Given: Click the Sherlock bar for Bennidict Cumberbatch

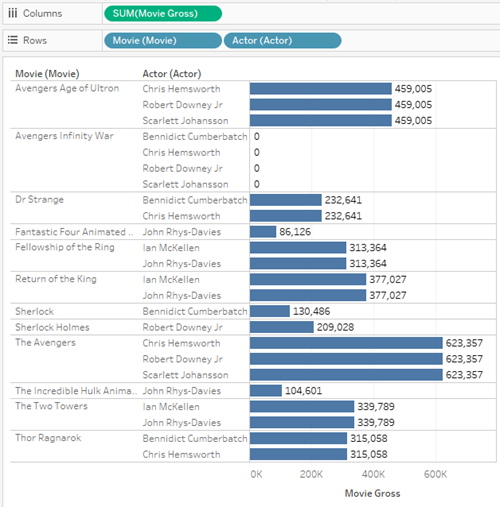Looking at the screenshot, I should point(270,311).
